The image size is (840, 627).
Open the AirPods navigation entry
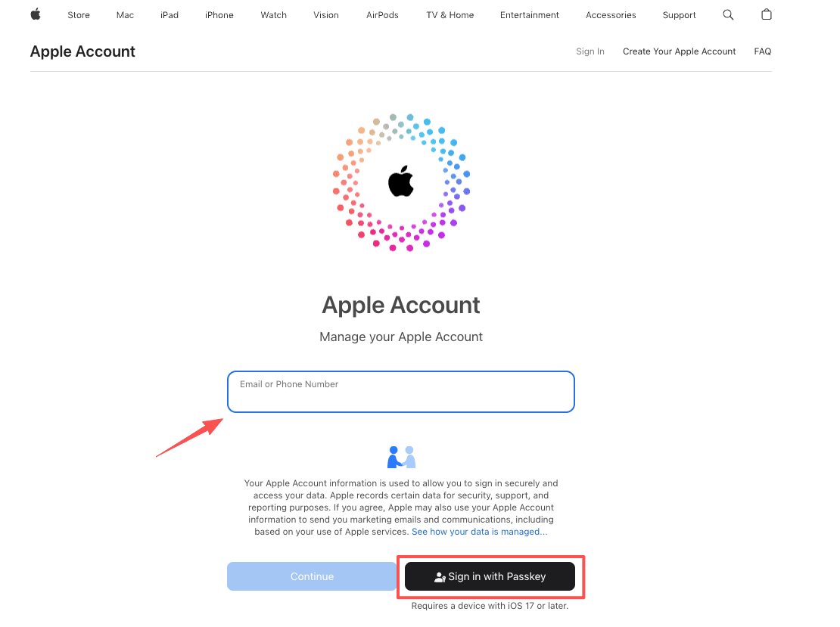tap(381, 14)
